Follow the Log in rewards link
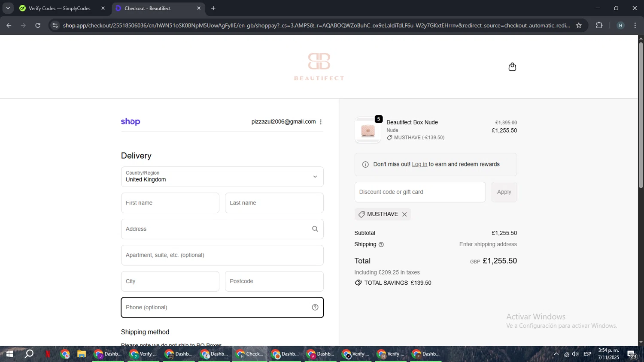Screen dimensions: 644x362 tap(419, 164)
